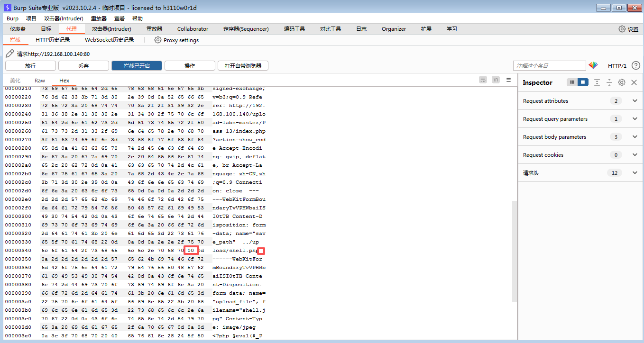Open the 操作 actions dropdown button
The image size is (644, 343).
coord(190,66)
